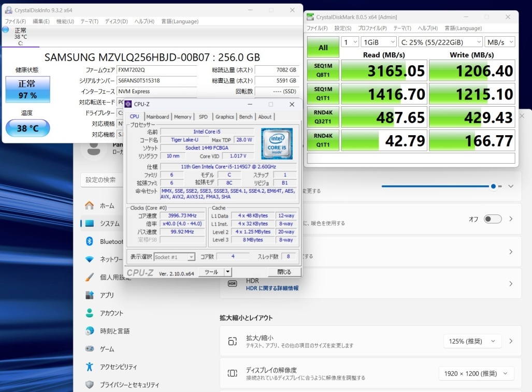Click Time and language icon in Settings
This screenshot has height=392, width=532.
click(89, 330)
